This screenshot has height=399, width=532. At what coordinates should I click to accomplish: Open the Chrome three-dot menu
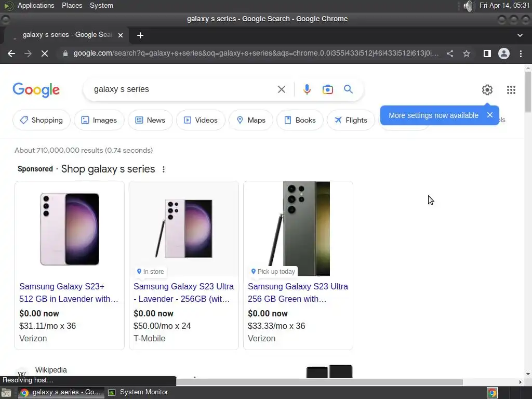point(521,54)
